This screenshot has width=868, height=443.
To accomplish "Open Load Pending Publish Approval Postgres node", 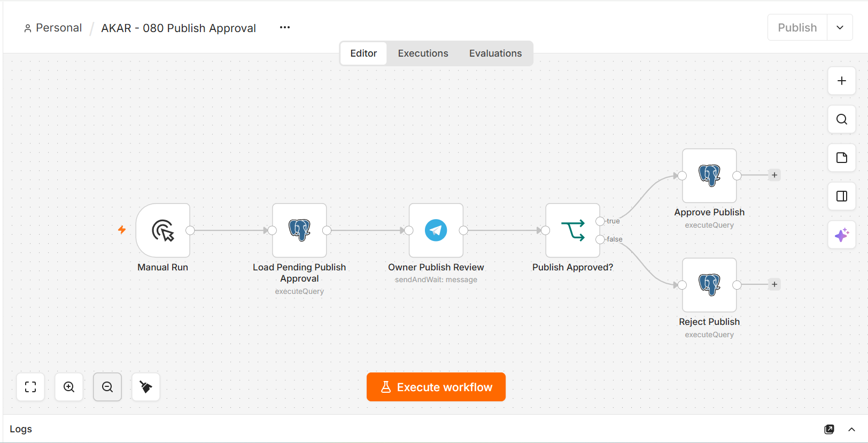I will coord(299,230).
